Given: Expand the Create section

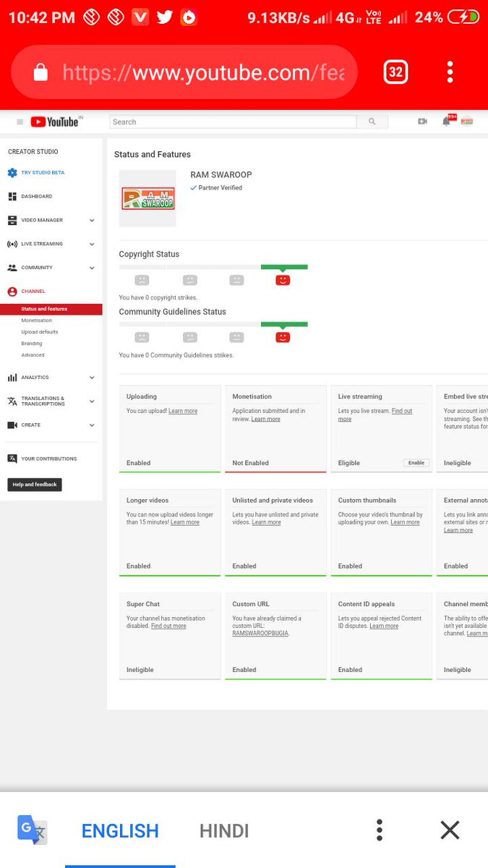Looking at the screenshot, I should click(x=92, y=425).
